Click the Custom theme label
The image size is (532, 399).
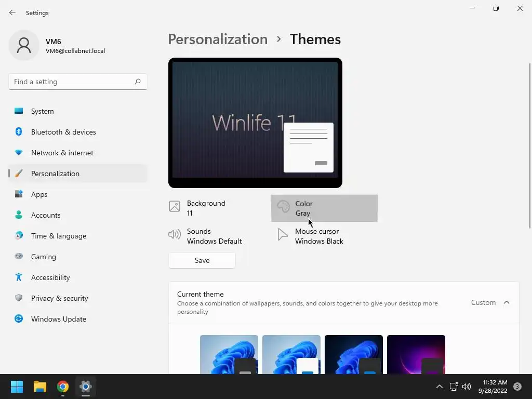(x=483, y=302)
